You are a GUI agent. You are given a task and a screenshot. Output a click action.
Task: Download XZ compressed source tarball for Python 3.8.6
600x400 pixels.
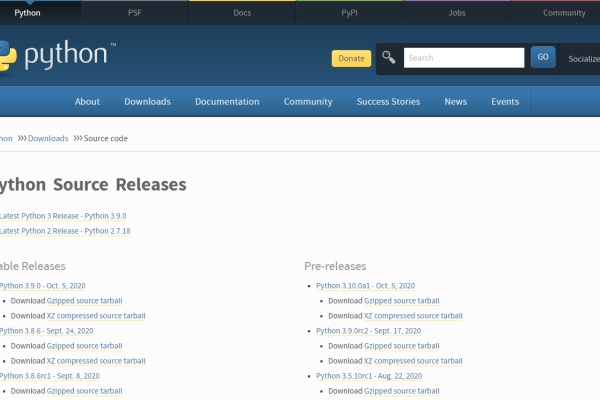(96, 361)
